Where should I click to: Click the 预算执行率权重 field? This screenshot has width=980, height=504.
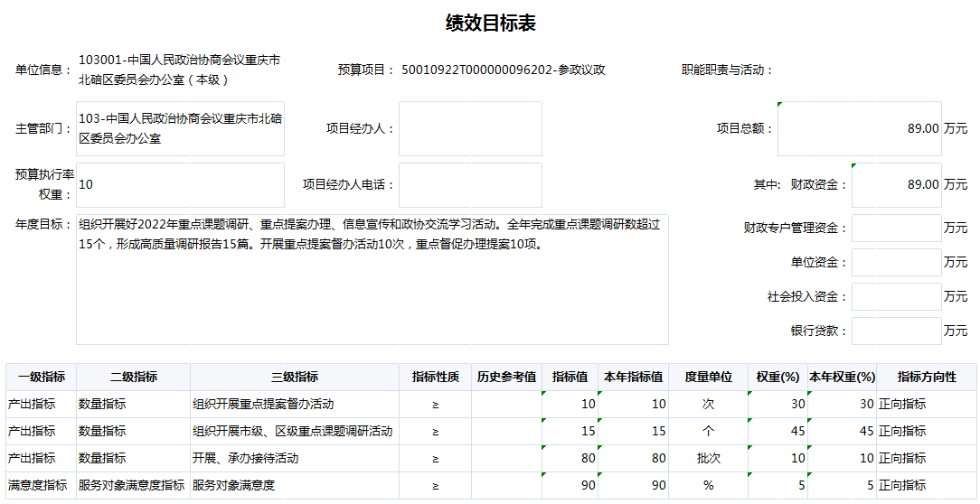181,184
